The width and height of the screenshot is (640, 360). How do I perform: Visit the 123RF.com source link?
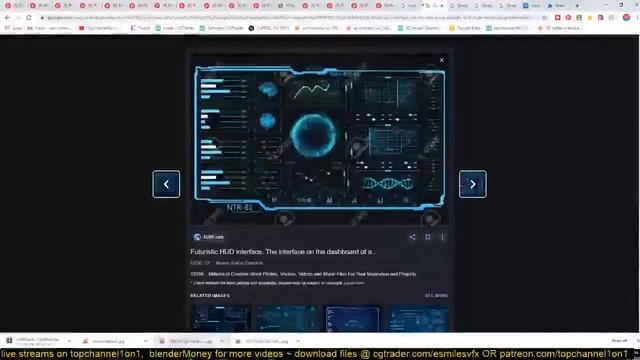tap(209, 237)
